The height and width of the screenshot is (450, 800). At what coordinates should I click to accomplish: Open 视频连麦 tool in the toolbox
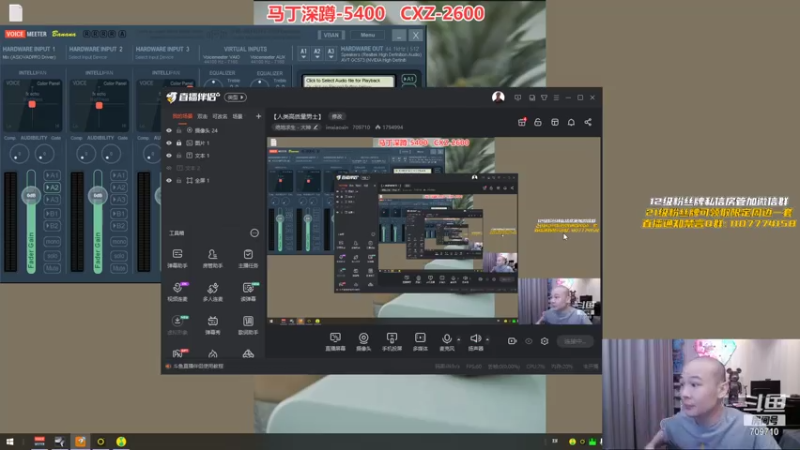click(177, 292)
